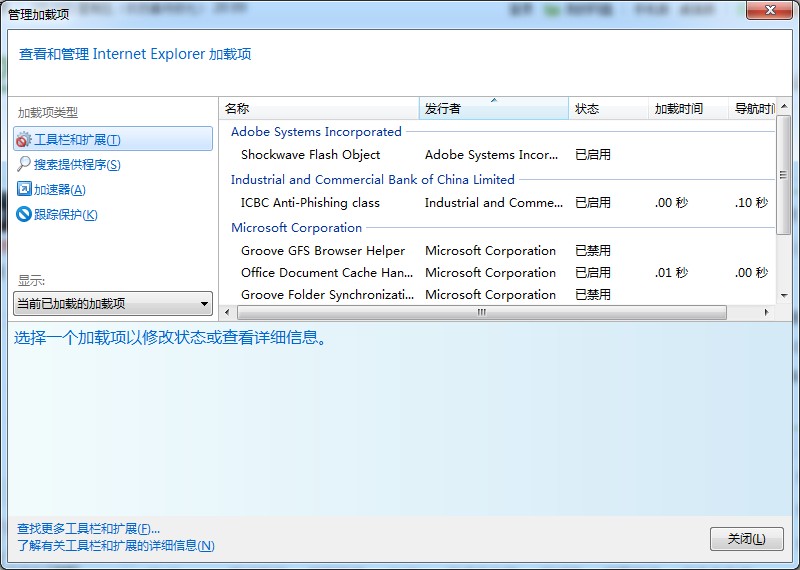800x570 pixels.
Task: Click the .00 秒 load time of ICBC
Action: (x=671, y=203)
